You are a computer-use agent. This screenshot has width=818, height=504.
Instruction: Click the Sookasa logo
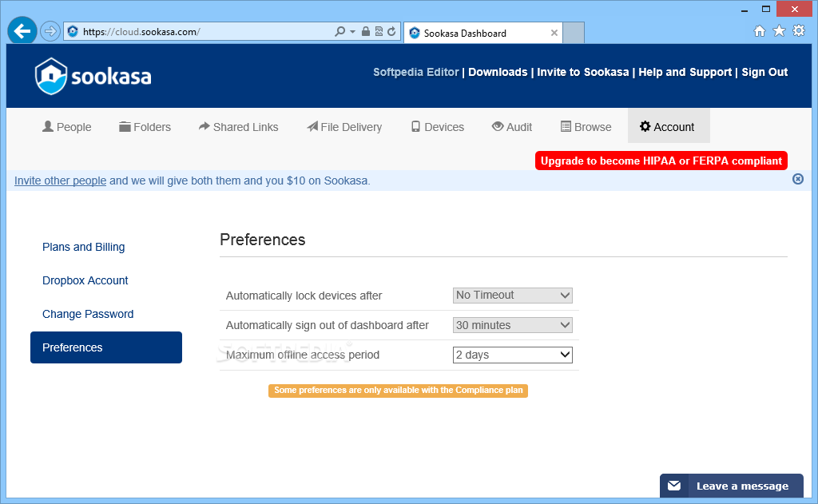93,76
